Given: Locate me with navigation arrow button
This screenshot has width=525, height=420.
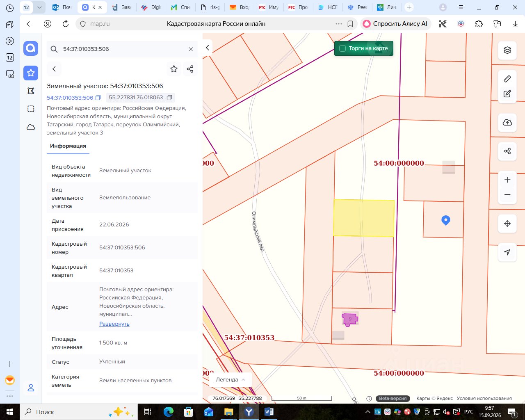Looking at the screenshot, I should pos(507,252).
